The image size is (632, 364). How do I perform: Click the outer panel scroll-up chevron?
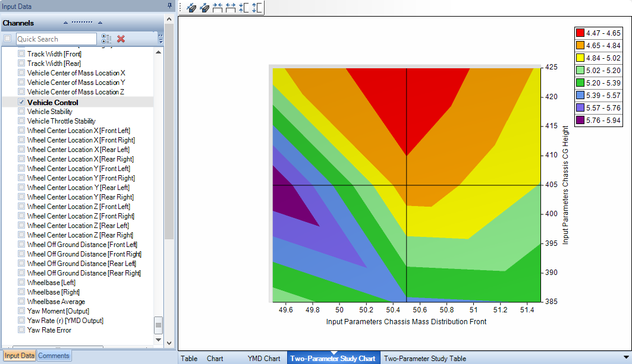pos(169,20)
